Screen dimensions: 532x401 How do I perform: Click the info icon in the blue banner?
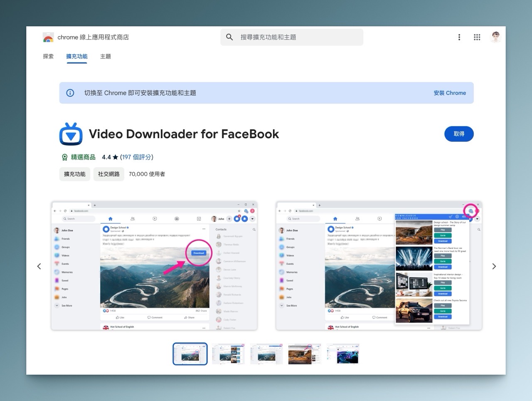click(70, 93)
